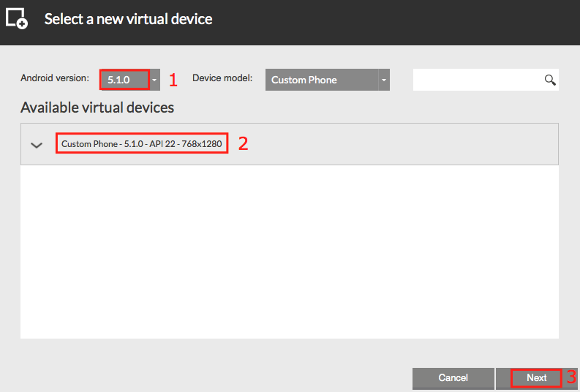The width and height of the screenshot is (580, 392).
Task: Click the Device model dropdown arrow
Action: click(384, 80)
